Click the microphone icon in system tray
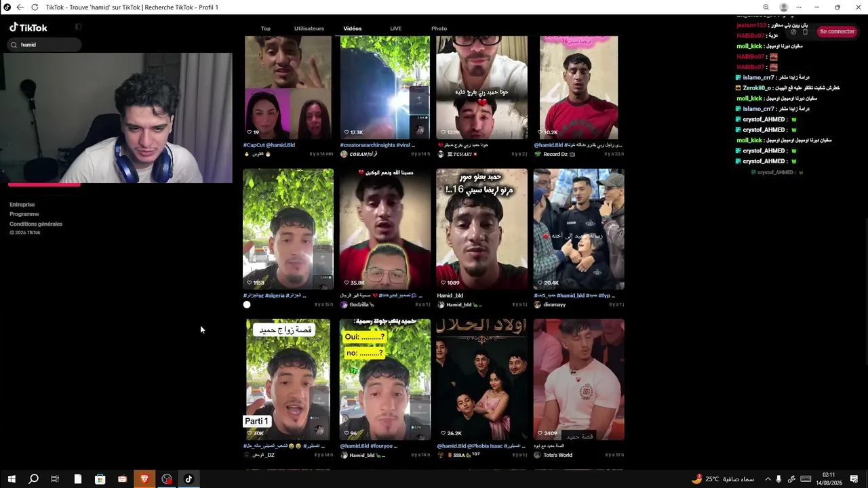The image size is (868, 488). click(x=778, y=479)
